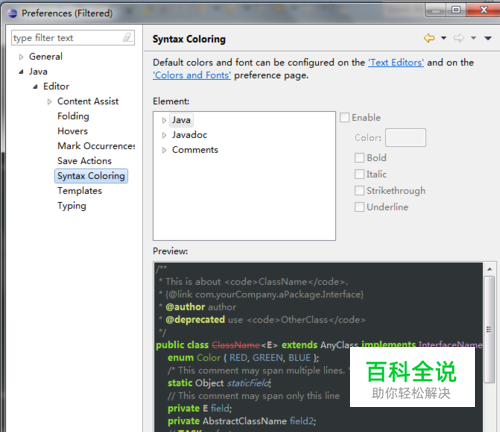The height and width of the screenshot is (432, 500).
Task: Toggle the Bold checkbox
Action: click(x=359, y=158)
